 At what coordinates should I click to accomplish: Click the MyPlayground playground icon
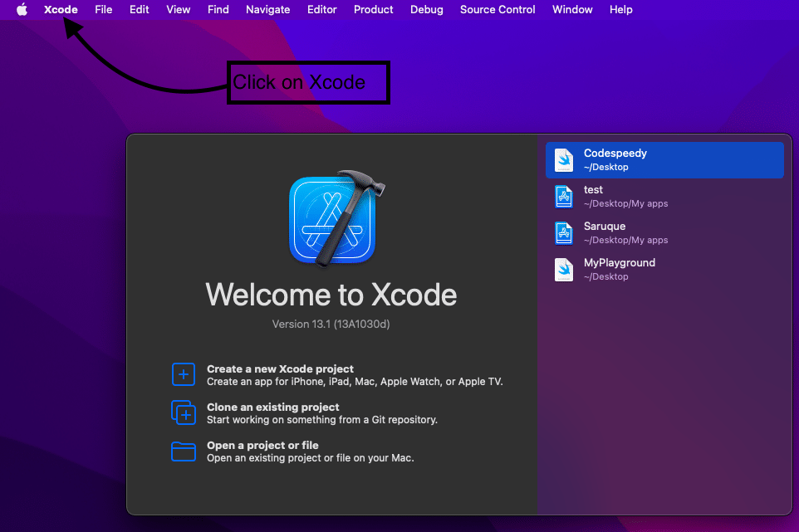564,269
